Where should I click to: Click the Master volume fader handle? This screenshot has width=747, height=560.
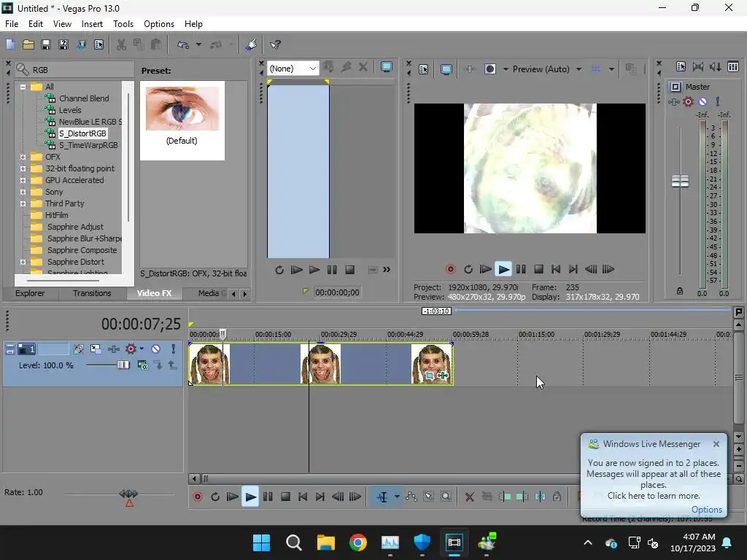point(680,181)
